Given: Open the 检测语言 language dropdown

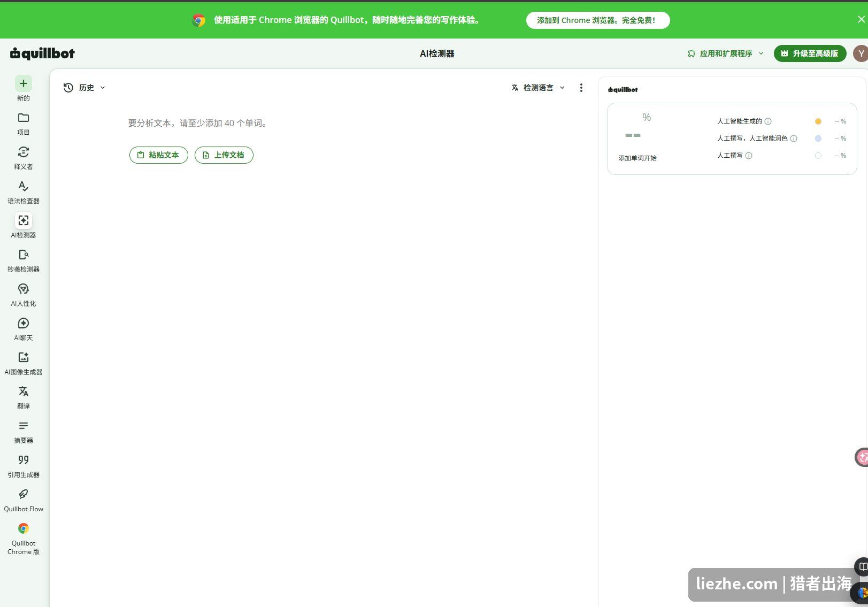Looking at the screenshot, I should (538, 88).
